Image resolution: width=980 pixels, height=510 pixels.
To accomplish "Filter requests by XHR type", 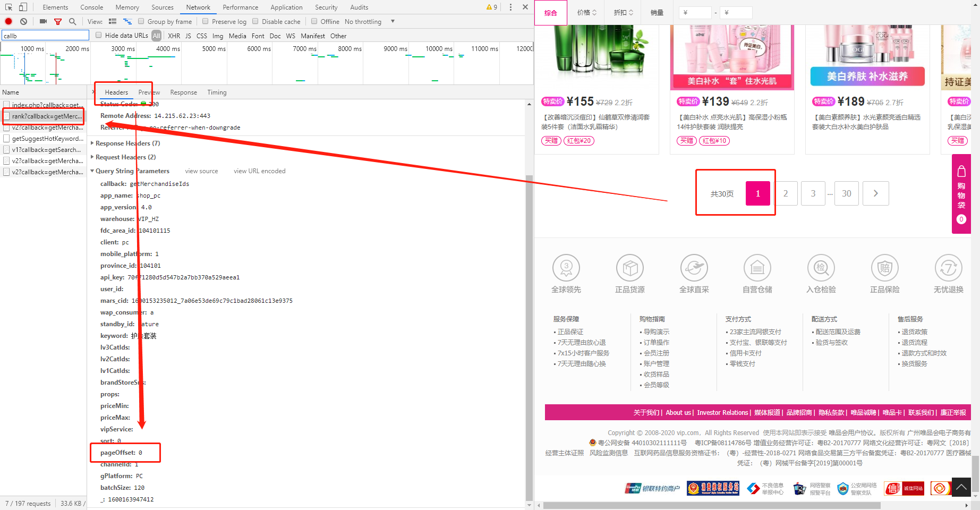I will pyautogui.click(x=174, y=36).
